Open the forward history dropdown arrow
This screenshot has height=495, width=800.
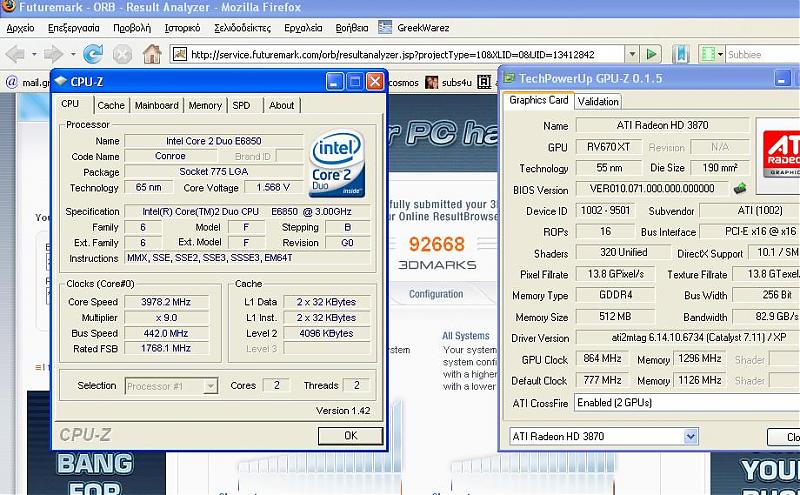73,54
